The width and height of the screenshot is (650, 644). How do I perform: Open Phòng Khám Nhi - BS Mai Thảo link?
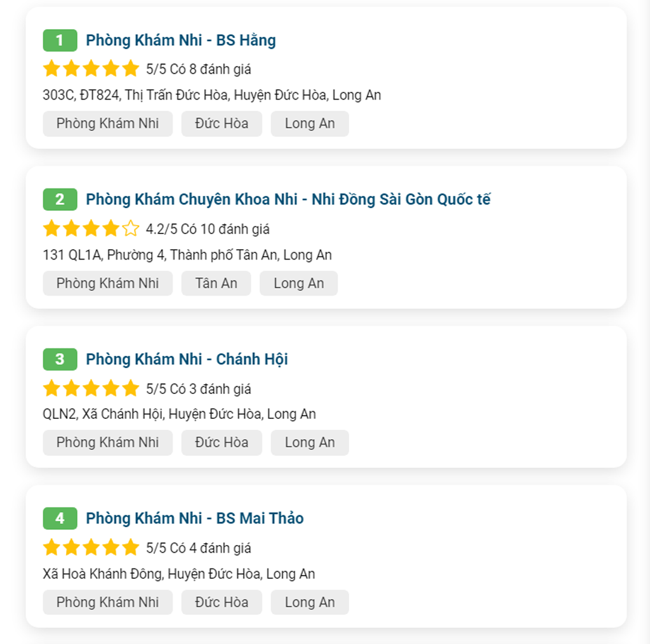click(194, 518)
